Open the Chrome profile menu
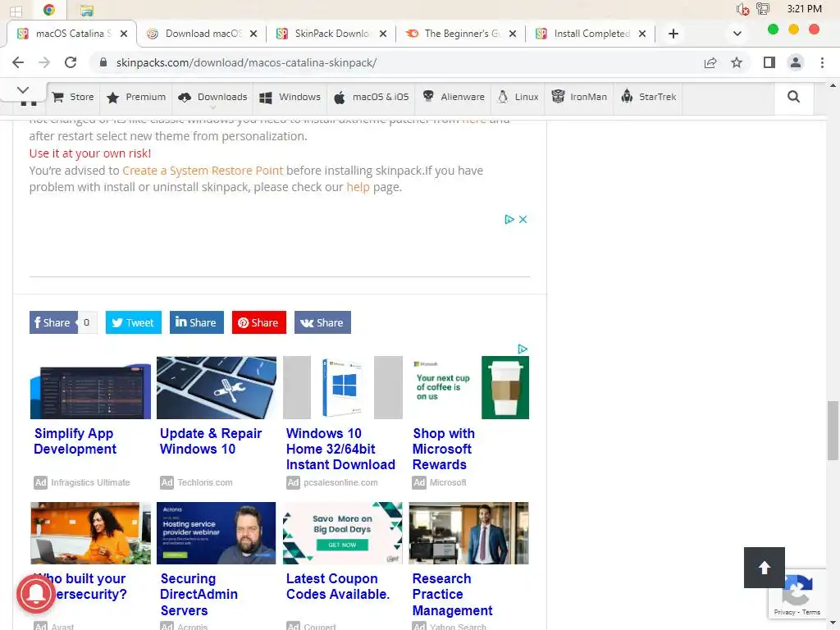 point(796,62)
